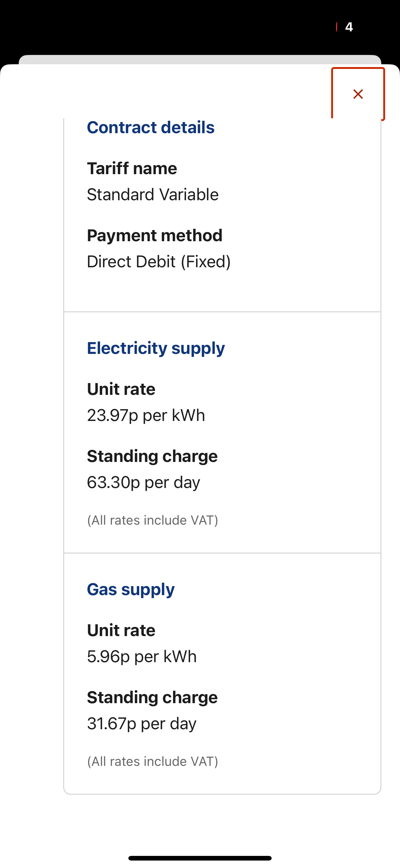Image resolution: width=400 pixels, height=868 pixels.
Task: Click the 23.97p per kWh rate
Action: [146, 415]
